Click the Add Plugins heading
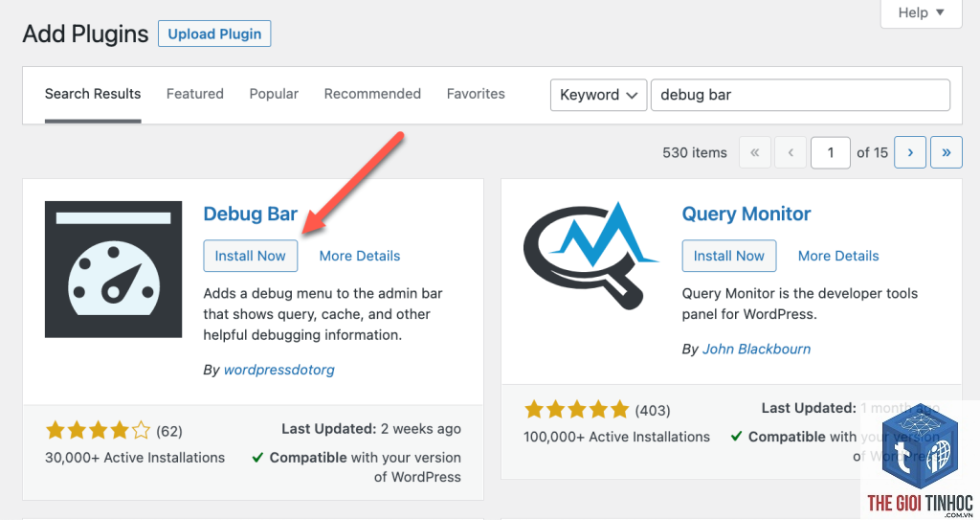This screenshot has width=980, height=520. (x=85, y=34)
